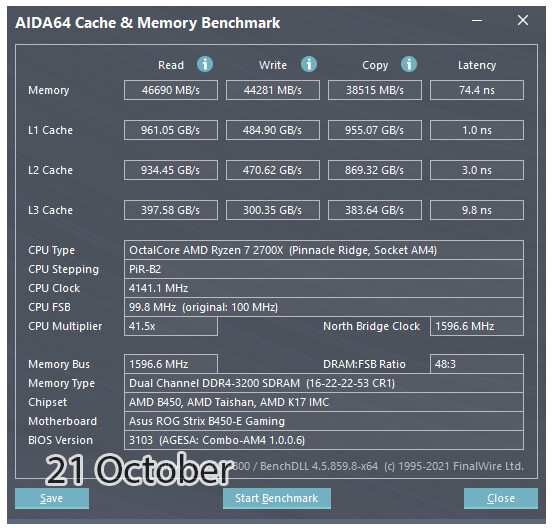Click the Read column info icon
The width and height of the screenshot is (553, 528).
click(205, 65)
